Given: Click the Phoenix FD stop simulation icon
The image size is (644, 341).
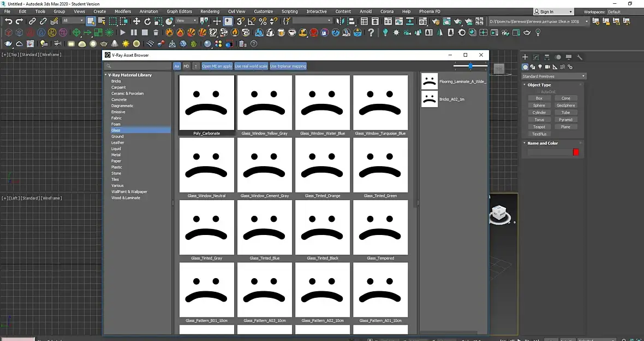Looking at the screenshot, I should point(145,32).
